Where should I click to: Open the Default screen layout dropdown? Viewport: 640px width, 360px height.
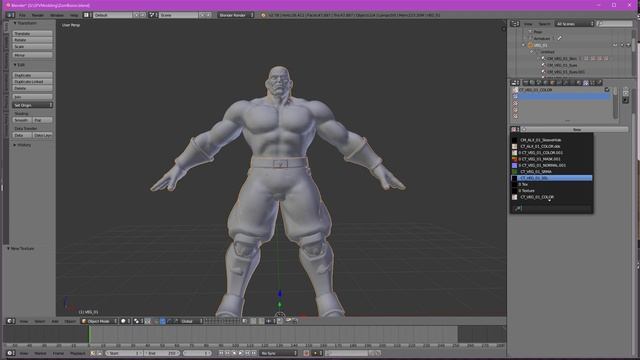coord(113,15)
